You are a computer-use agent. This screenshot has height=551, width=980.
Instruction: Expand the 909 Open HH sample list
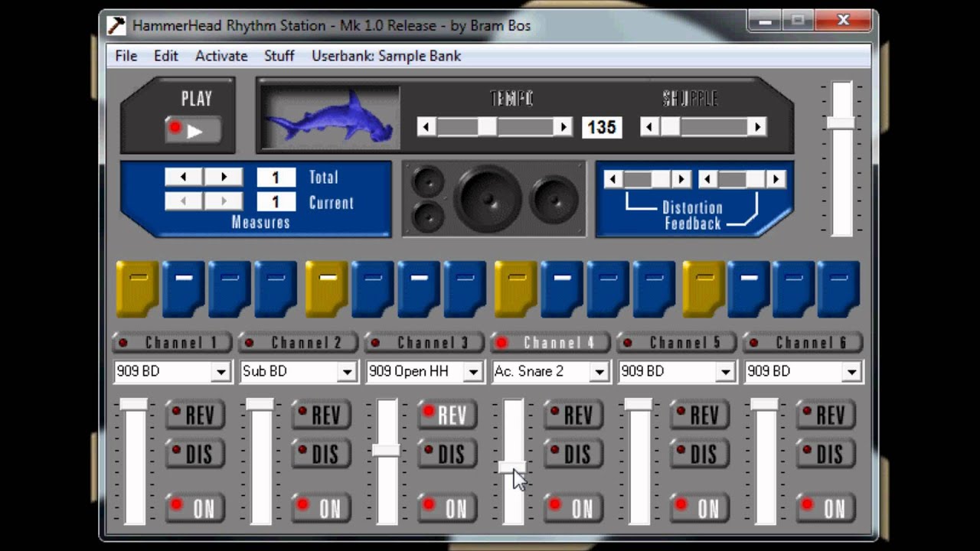pos(473,372)
